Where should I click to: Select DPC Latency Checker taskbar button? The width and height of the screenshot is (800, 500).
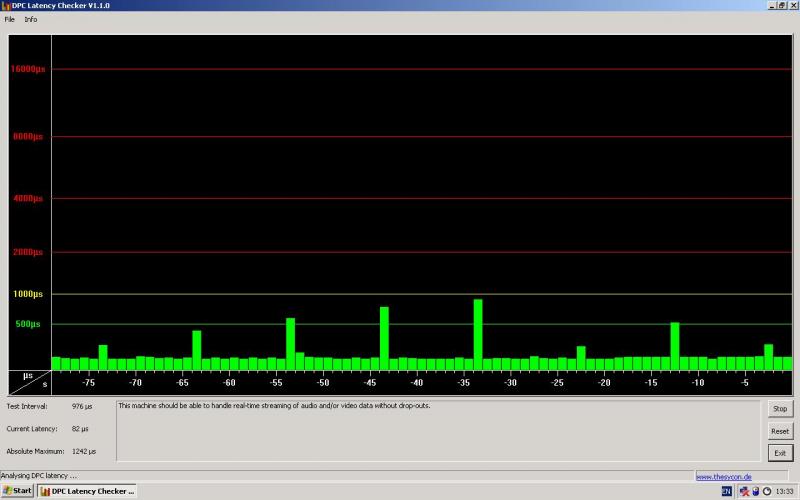(x=87, y=491)
